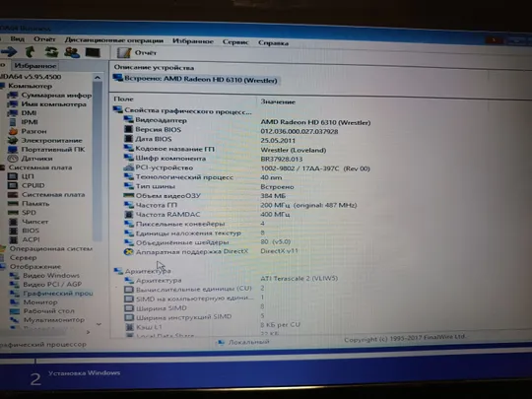Click the Вычислительные единицы (CU) row
Viewport: 532px width, 399px height.
pos(194,289)
